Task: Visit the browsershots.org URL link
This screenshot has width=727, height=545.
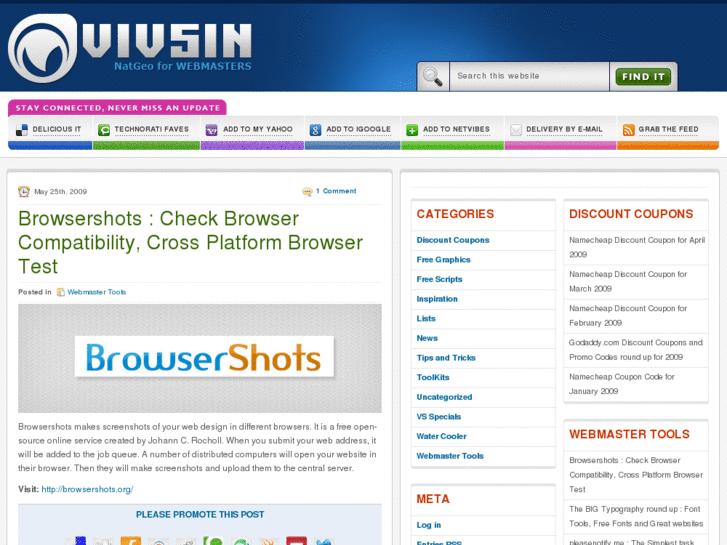Action: pyautogui.click(x=87, y=489)
